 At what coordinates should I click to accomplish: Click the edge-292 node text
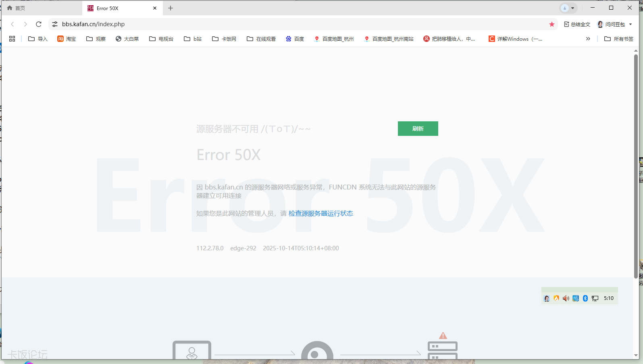pos(243,248)
